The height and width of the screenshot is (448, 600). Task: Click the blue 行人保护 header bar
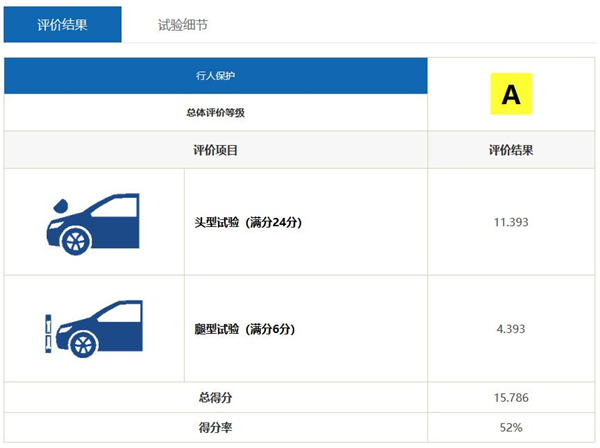(x=215, y=76)
